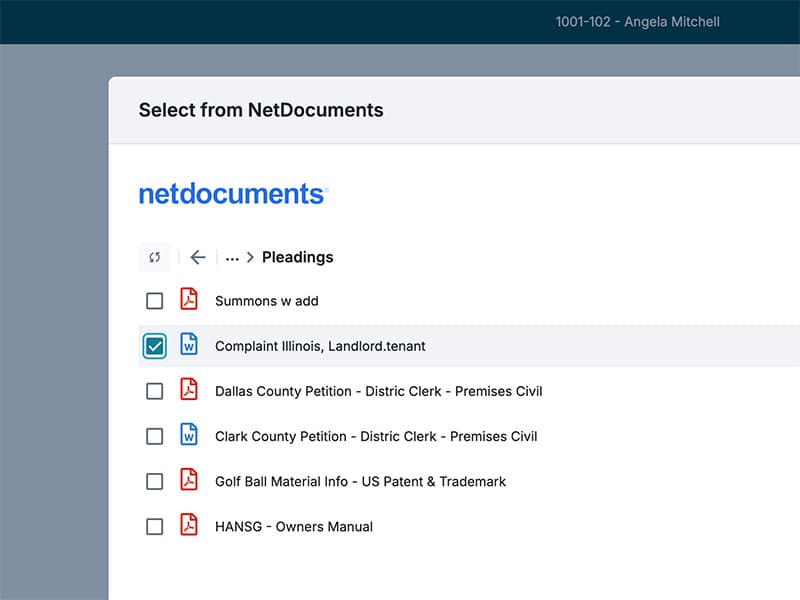Uncheck Complaint Illinois, Landlord.tenant checkbox
This screenshot has height=600, width=800.
click(x=155, y=346)
